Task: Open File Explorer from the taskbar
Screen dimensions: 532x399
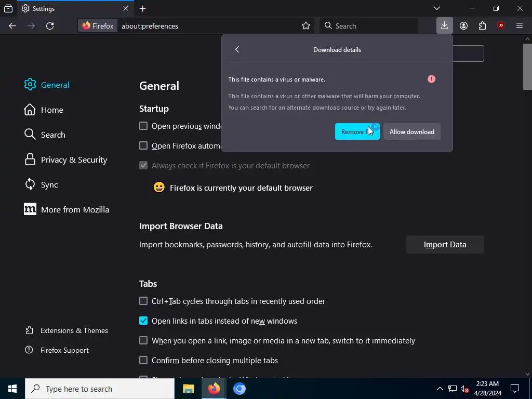Action: pos(188,389)
